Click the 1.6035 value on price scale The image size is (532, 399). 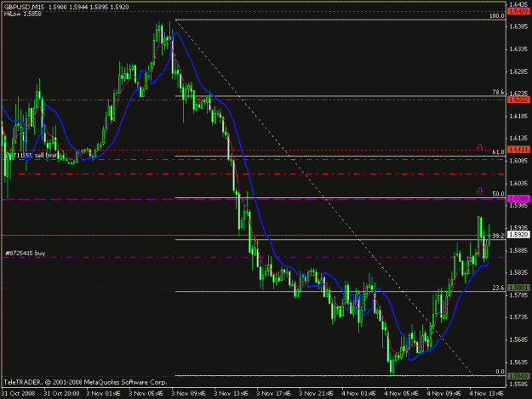[x=518, y=183]
